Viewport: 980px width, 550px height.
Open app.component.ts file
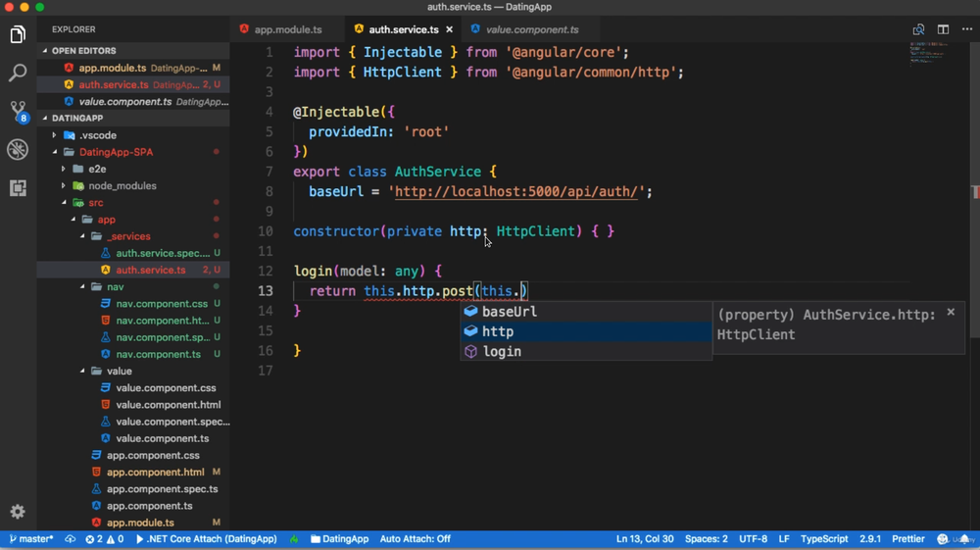(x=133, y=506)
